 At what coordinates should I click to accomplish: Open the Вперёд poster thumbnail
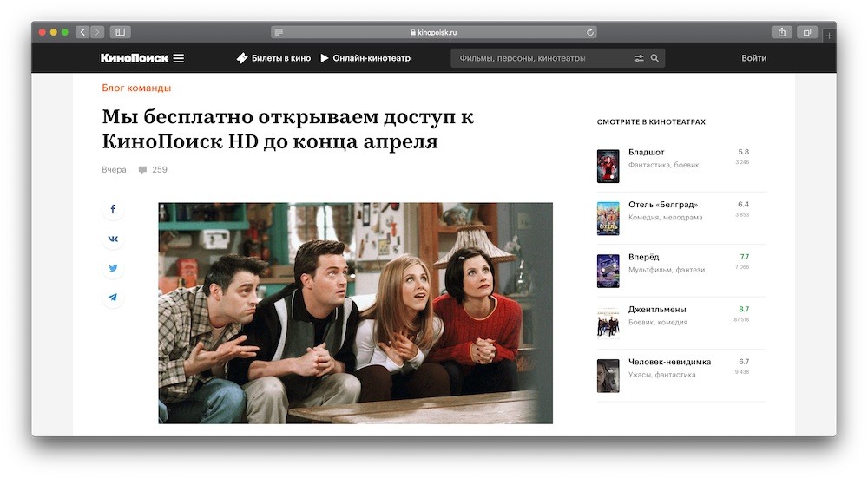pyautogui.click(x=608, y=271)
